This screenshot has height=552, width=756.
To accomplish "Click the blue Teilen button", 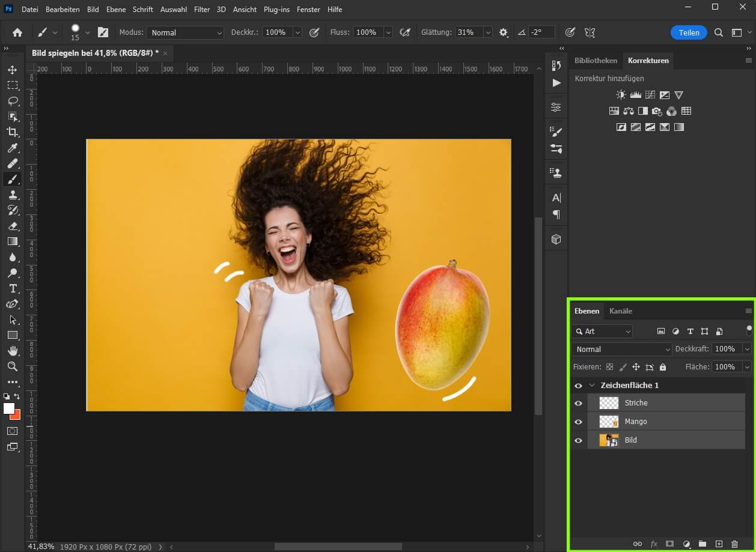I will pyautogui.click(x=689, y=32).
